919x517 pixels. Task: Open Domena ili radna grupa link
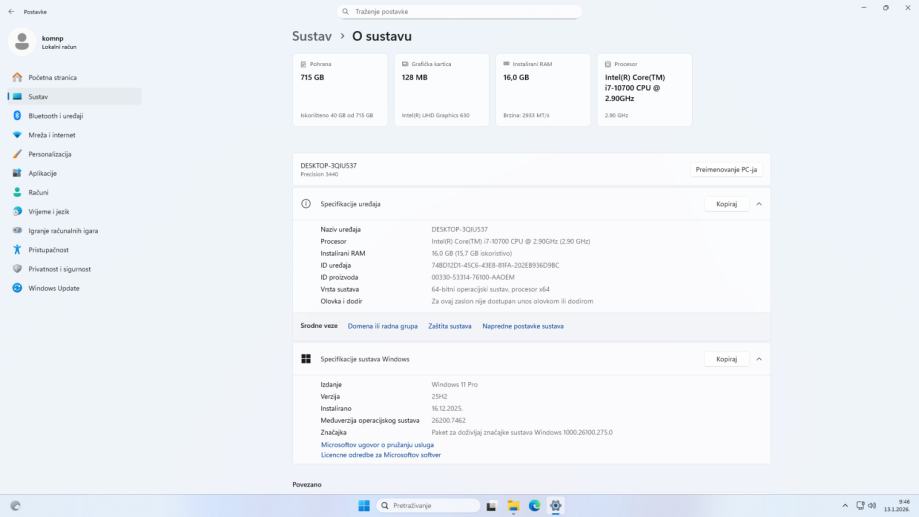coord(383,326)
